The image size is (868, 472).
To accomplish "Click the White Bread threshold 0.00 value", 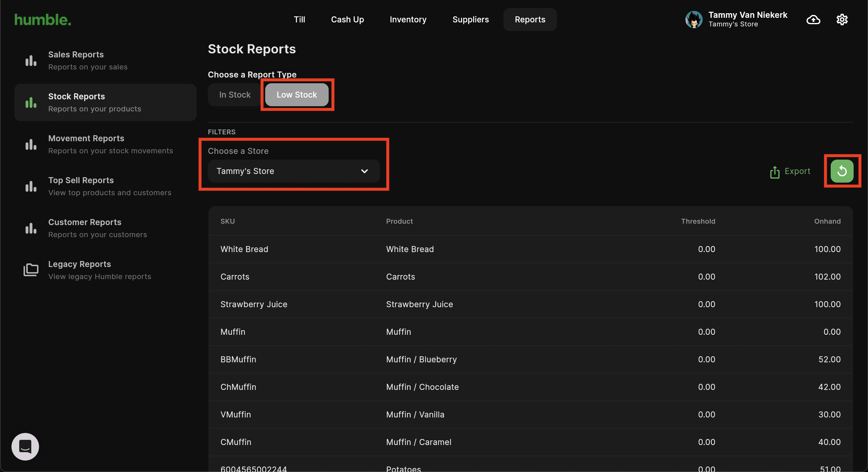I will coord(706,249).
